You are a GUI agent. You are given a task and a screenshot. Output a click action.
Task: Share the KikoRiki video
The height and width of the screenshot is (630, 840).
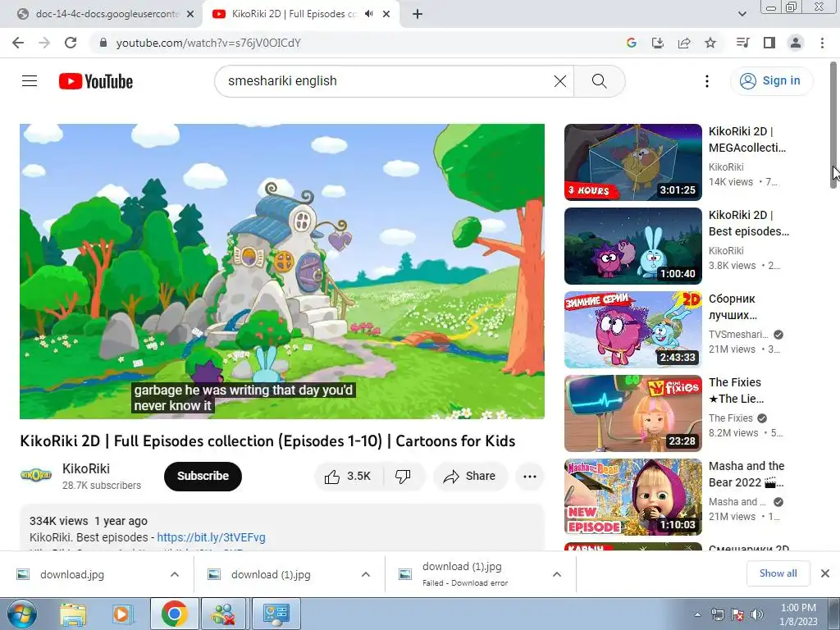coord(470,477)
